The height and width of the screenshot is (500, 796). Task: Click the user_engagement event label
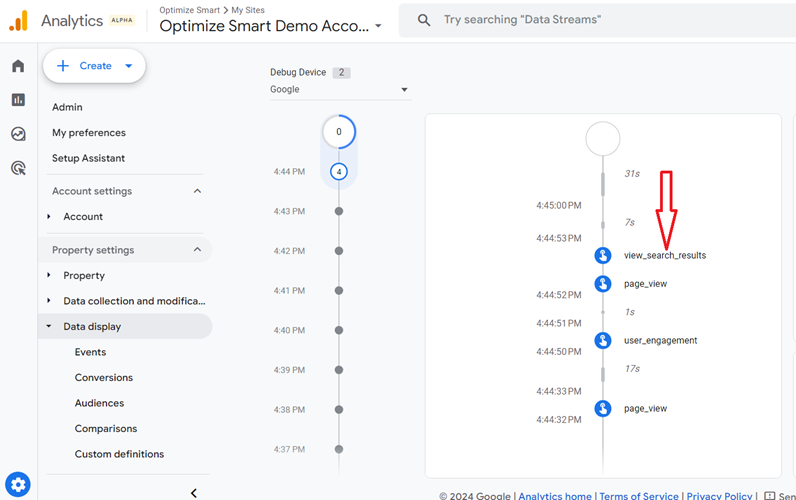(x=660, y=341)
